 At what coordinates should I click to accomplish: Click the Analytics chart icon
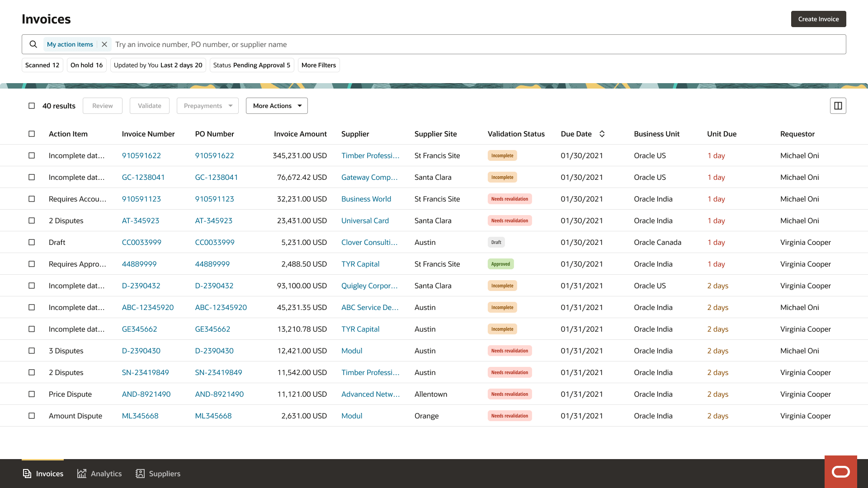pyautogui.click(x=82, y=474)
